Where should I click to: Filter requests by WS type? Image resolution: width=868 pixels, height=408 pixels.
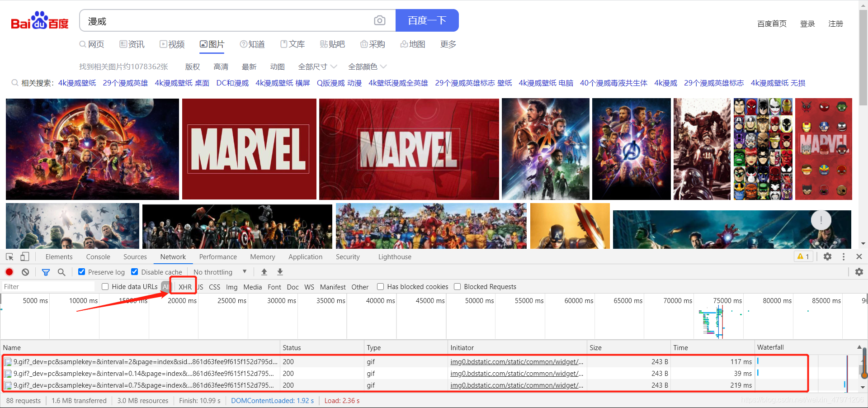309,287
